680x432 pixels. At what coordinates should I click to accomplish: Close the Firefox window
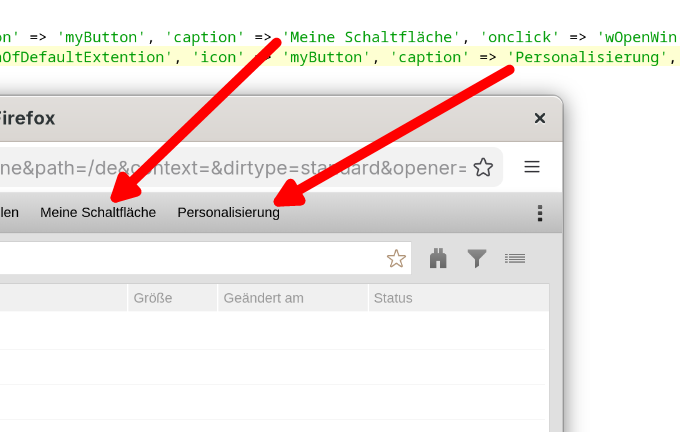(x=540, y=118)
